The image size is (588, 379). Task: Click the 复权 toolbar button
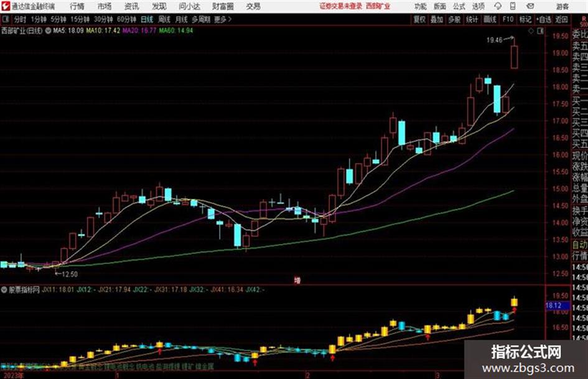[x=419, y=19]
